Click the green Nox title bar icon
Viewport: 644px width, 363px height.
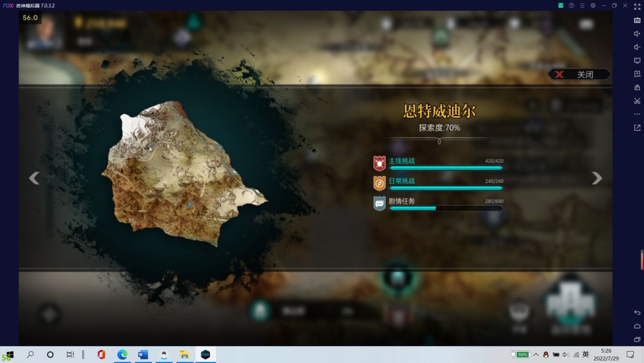pyautogui.click(x=561, y=5)
